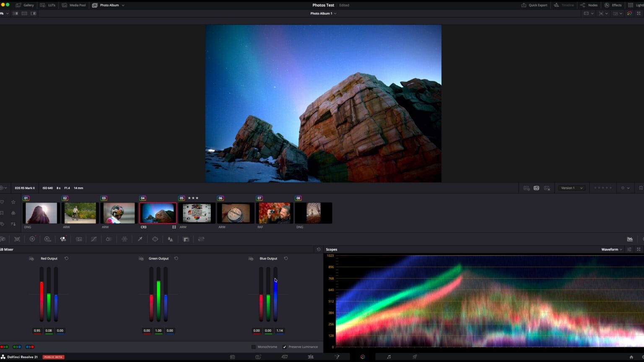644x362 pixels.
Task: Click the Color page icon in bottom bar
Action: tap(363, 357)
